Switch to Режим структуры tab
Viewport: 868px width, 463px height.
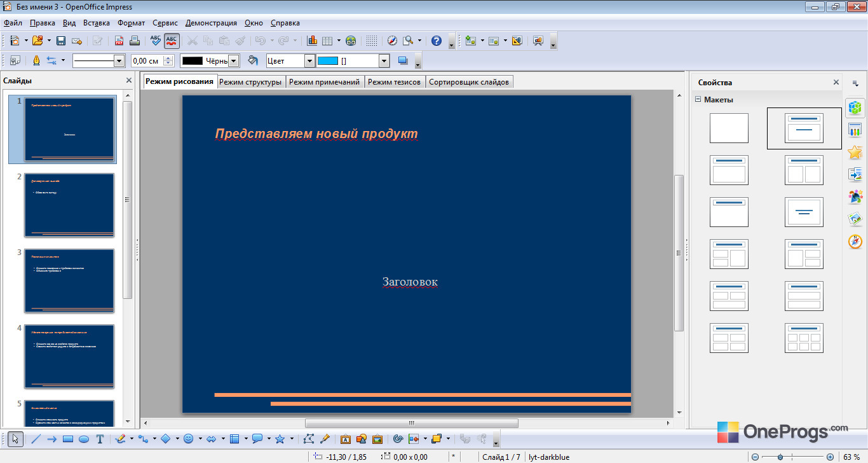(x=250, y=82)
